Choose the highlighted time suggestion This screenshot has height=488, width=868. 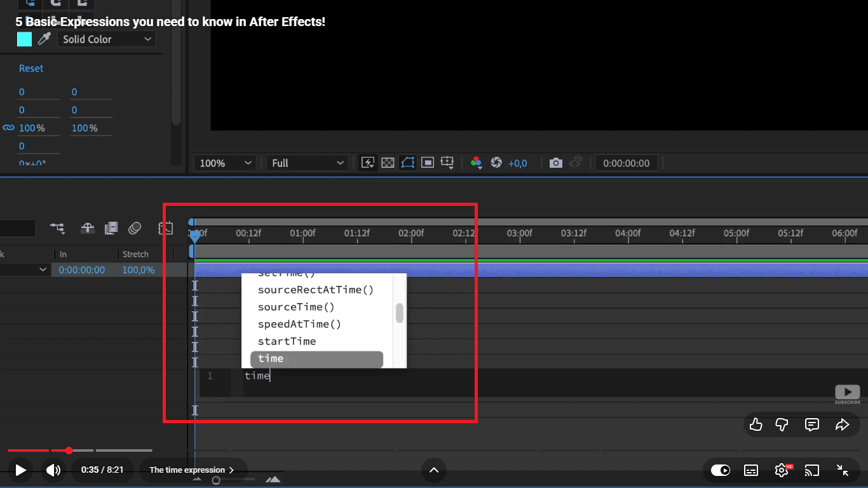tap(316, 359)
